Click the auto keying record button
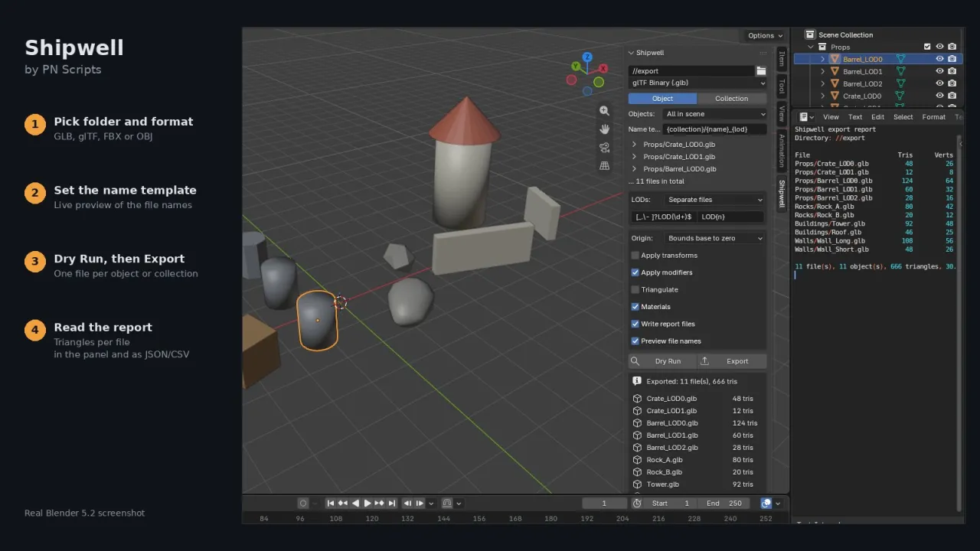Image resolution: width=980 pixels, height=551 pixels. (x=303, y=503)
